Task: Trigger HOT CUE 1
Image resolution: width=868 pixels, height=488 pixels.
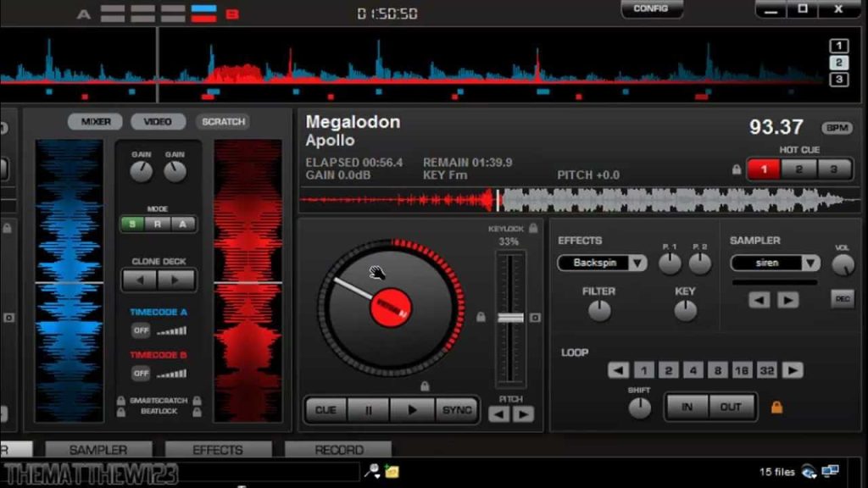Action: pos(764,169)
